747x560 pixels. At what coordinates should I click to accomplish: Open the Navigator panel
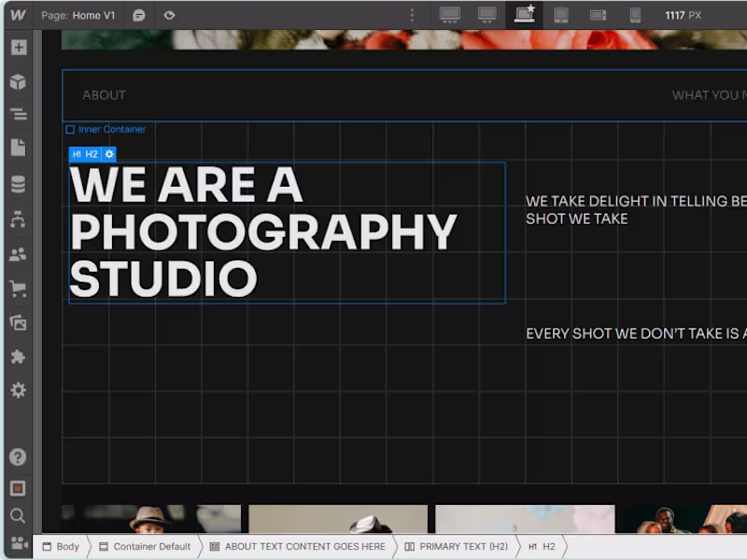tap(19, 114)
